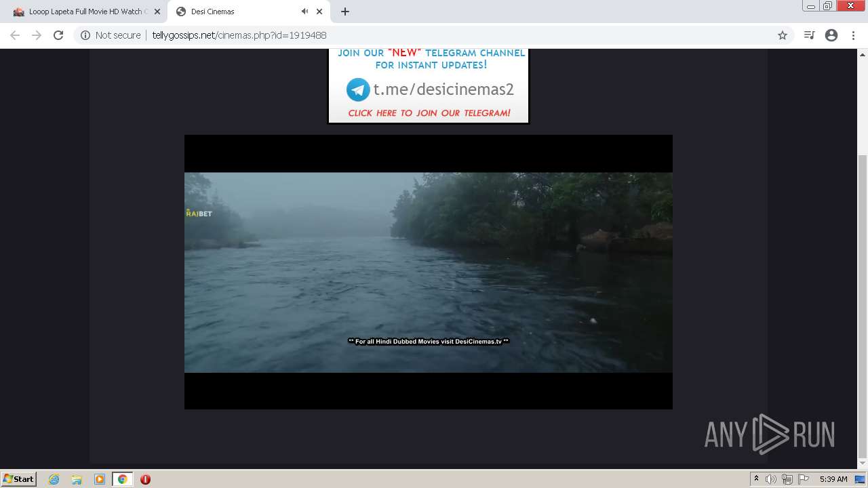Go forward to next page
The image size is (868, 488).
tap(37, 35)
